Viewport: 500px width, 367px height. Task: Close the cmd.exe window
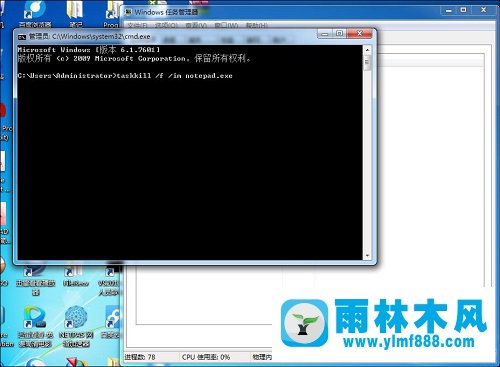coord(359,34)
